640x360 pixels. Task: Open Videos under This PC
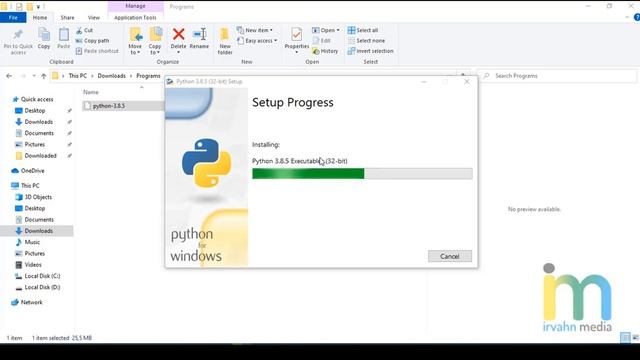pyautogui.click(x=33, y=265)
